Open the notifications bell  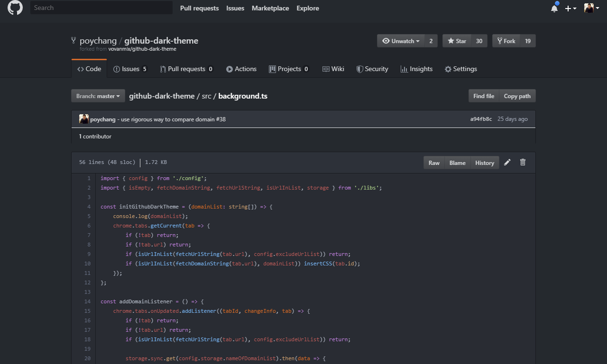pyautogui.click(x=554, y=8)
